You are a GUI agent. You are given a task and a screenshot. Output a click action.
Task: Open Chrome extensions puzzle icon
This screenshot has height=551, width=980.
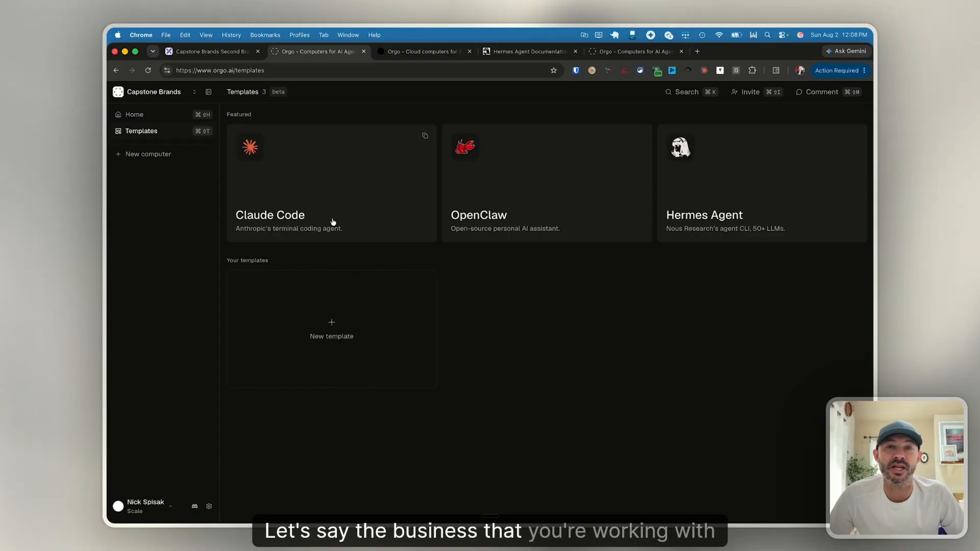[x=752, y=70]
